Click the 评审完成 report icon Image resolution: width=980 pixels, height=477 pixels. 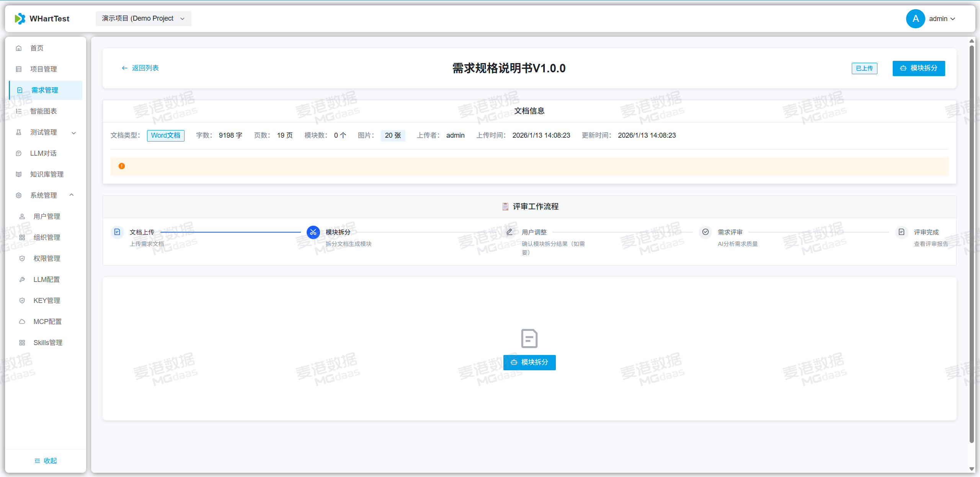pos(902,232)
